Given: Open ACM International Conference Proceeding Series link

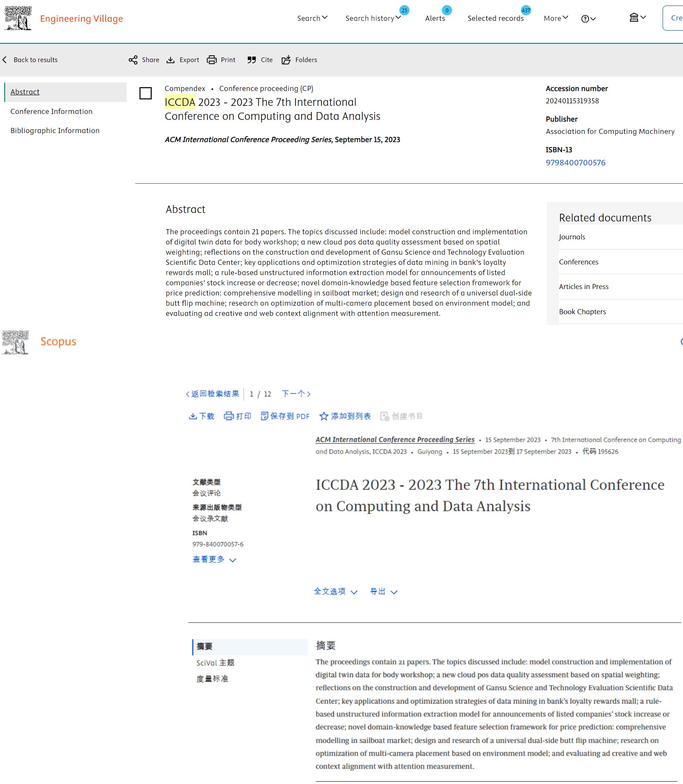Looking at the screenshot, I should pos(395,440).
